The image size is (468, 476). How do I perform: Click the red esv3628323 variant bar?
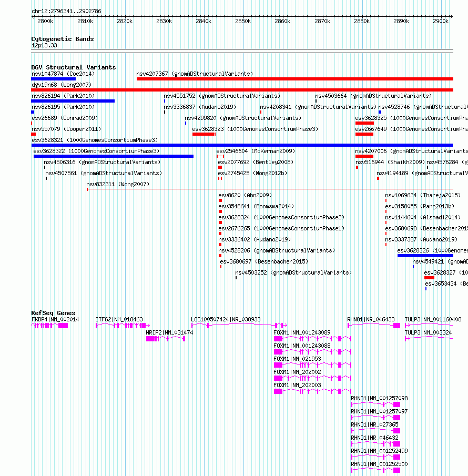tap(204, 134)
